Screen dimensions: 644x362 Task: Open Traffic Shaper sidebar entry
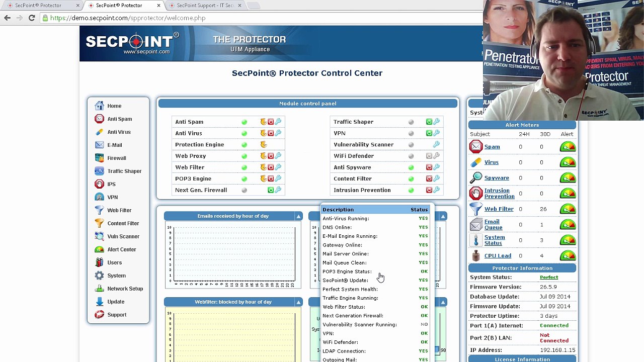click(x=124, y=171)
